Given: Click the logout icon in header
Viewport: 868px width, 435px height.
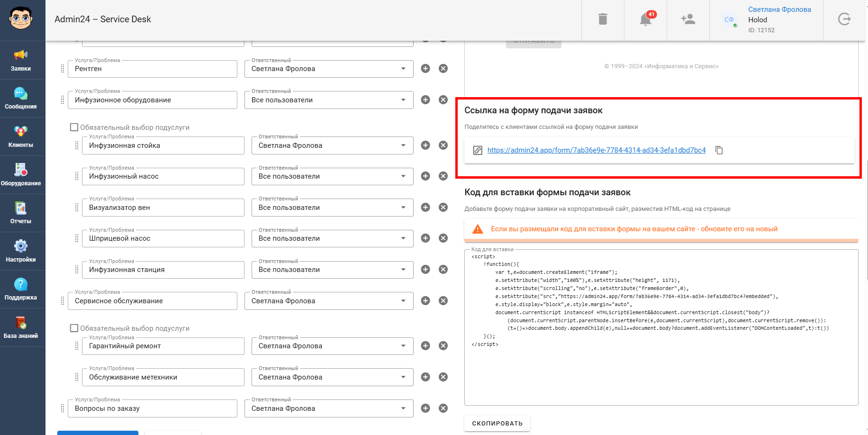Looking at the screenshot, I should click(x=844, y=19).
